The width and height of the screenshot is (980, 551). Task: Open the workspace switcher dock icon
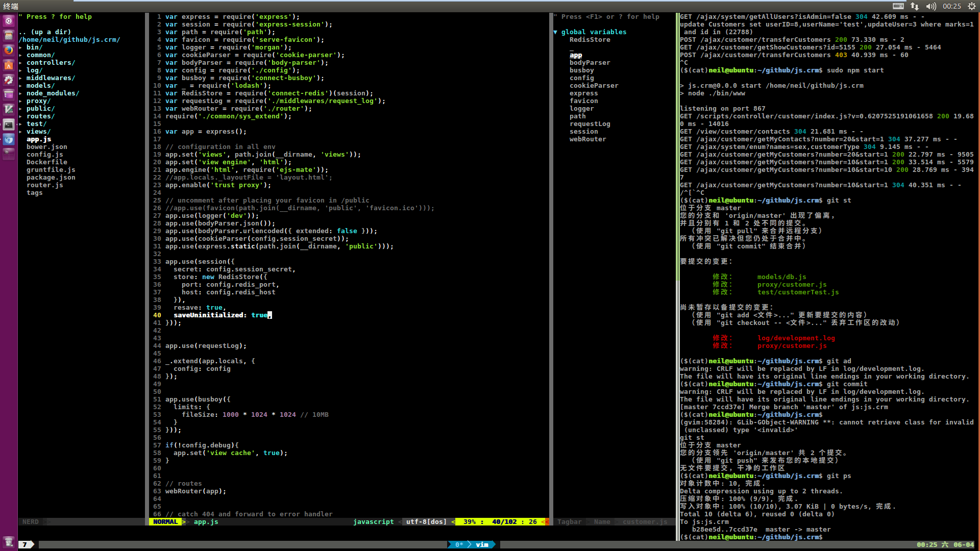pos(9,154)
